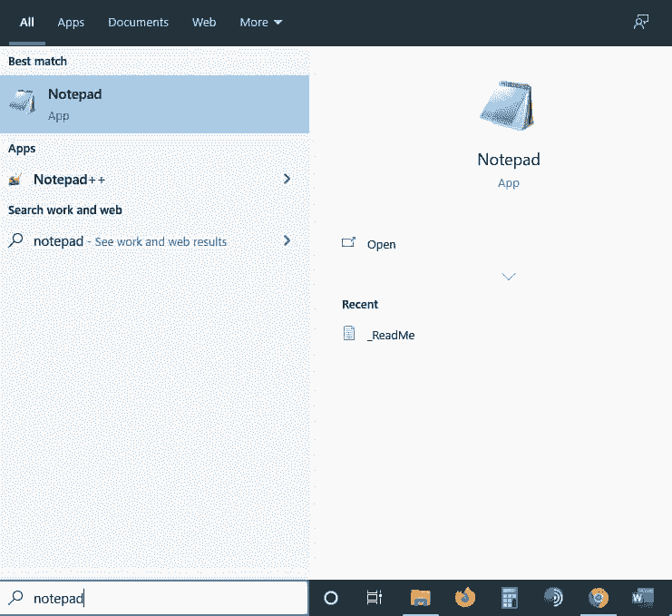
Task: Switch to the Apps search tab
Action: click(x=71, y=23)
